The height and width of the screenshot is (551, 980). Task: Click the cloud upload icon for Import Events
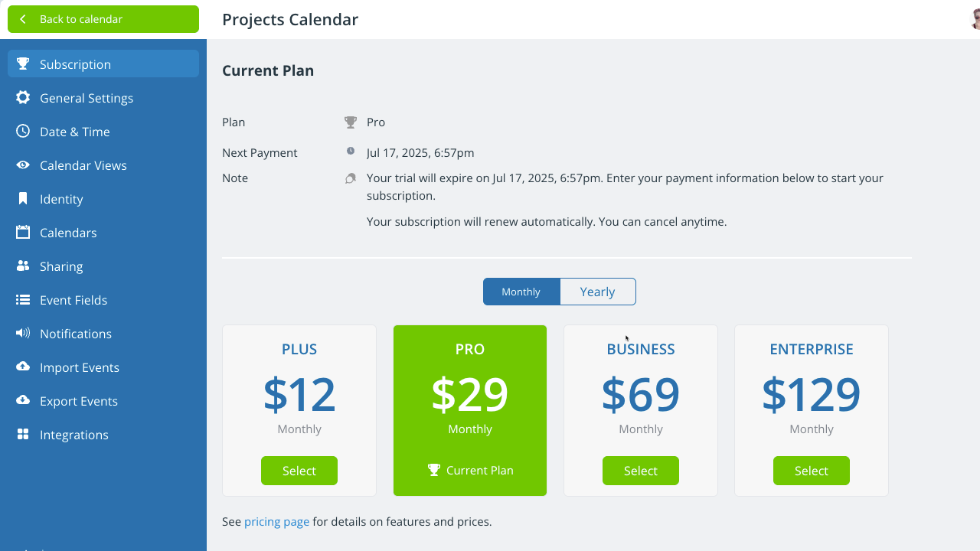[23, 367]
